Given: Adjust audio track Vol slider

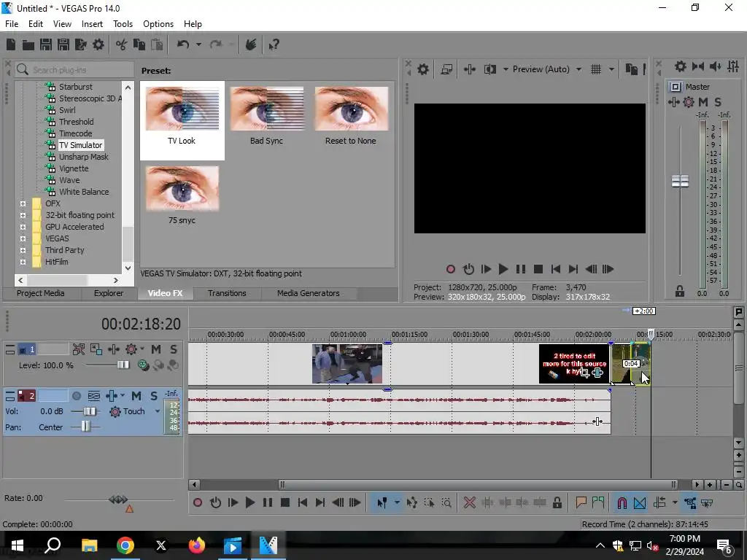Looking at the screenshot, I should click(90, 411).
